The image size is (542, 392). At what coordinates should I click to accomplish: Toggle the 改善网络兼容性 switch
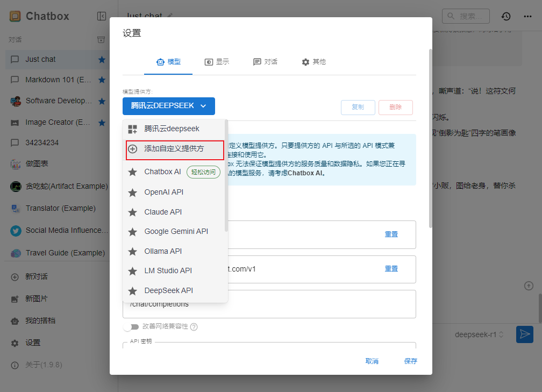coord(131,327)
